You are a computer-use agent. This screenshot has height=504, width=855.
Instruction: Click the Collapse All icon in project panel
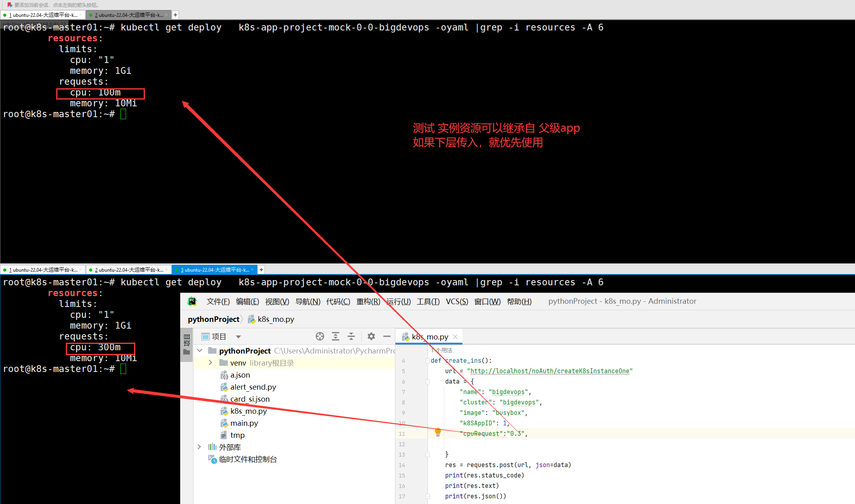pos(351,336)
